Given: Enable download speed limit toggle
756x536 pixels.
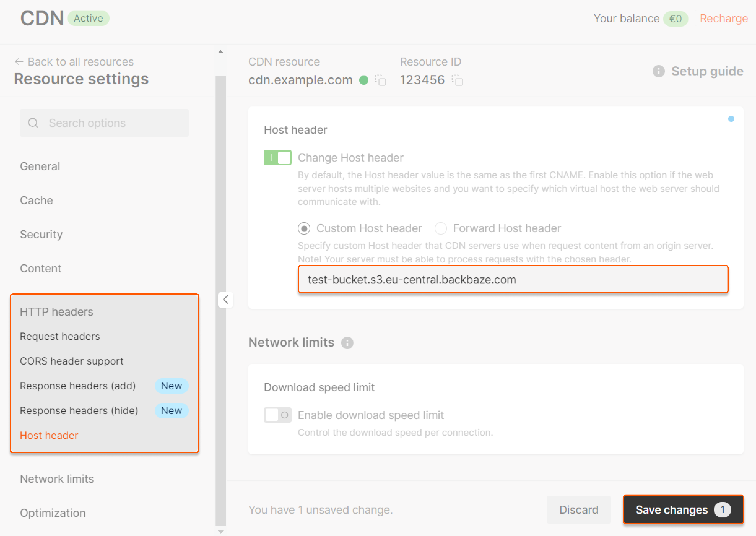Looking at the screenshot, I should coord(277,415).
